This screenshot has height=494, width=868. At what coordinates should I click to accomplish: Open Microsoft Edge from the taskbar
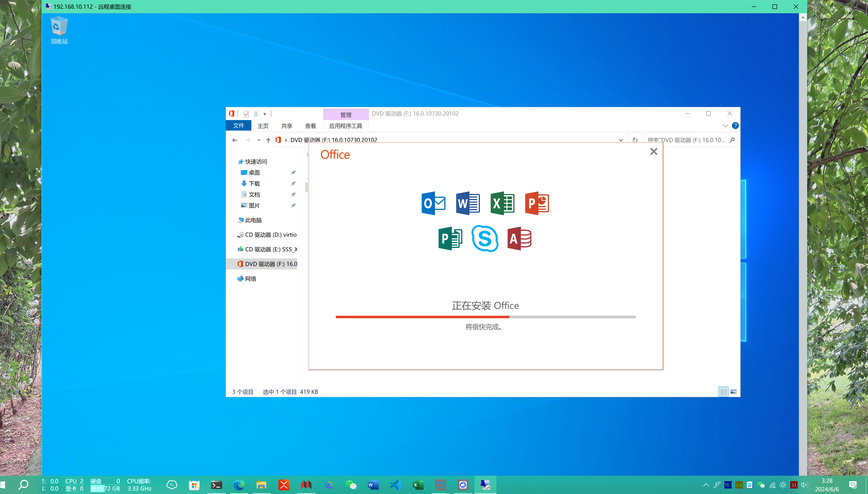tap(239, 485)
